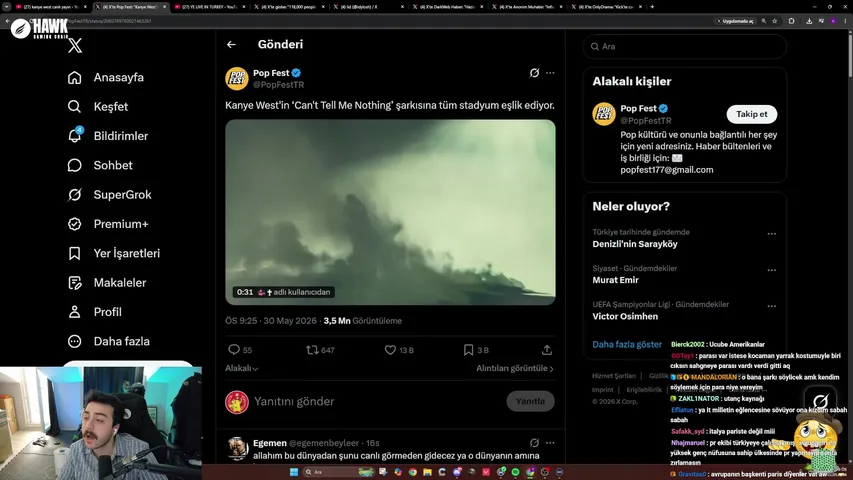Click the Grok icon on Egemen's reply
853x480 pixels.
534,443
